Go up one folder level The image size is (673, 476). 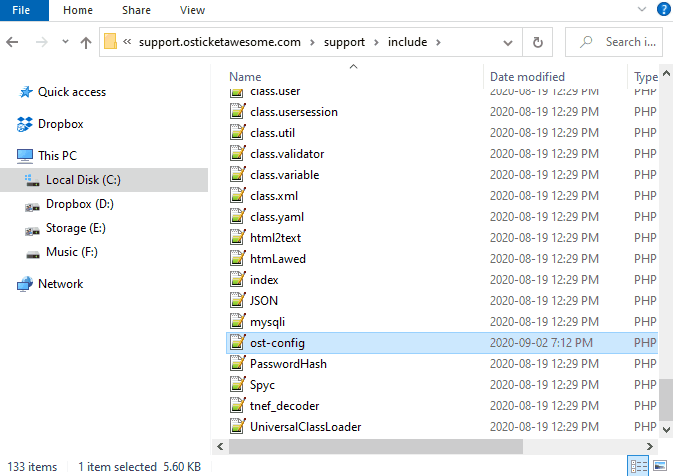[x=86, y=42]
